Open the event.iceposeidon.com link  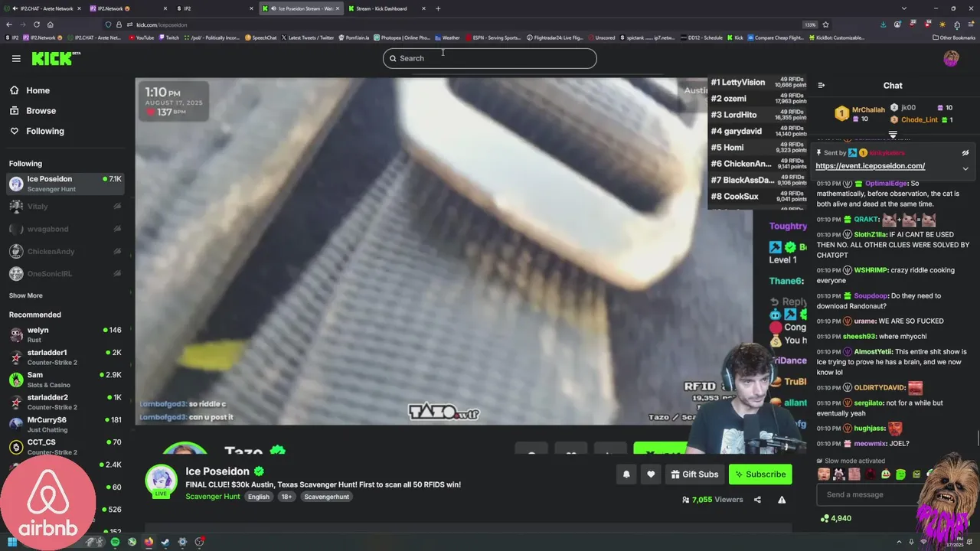(870, 166)
